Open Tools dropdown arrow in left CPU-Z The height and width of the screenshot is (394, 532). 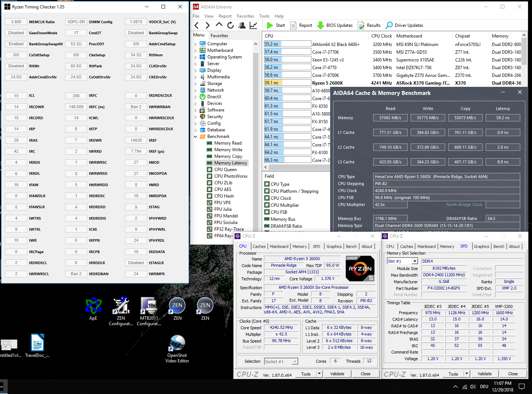click(x=319, y=374)
